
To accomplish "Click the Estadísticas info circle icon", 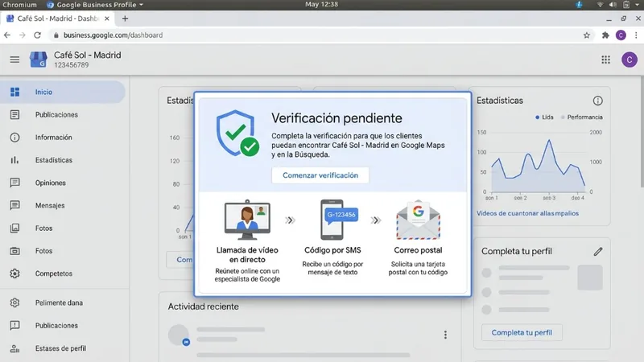I will point(597,101).
